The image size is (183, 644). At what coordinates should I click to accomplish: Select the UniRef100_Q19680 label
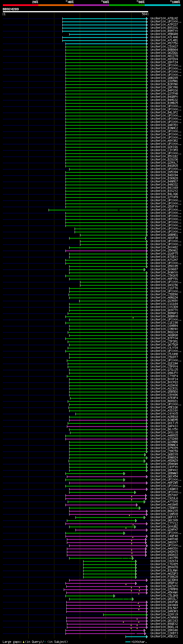[164, 301]
